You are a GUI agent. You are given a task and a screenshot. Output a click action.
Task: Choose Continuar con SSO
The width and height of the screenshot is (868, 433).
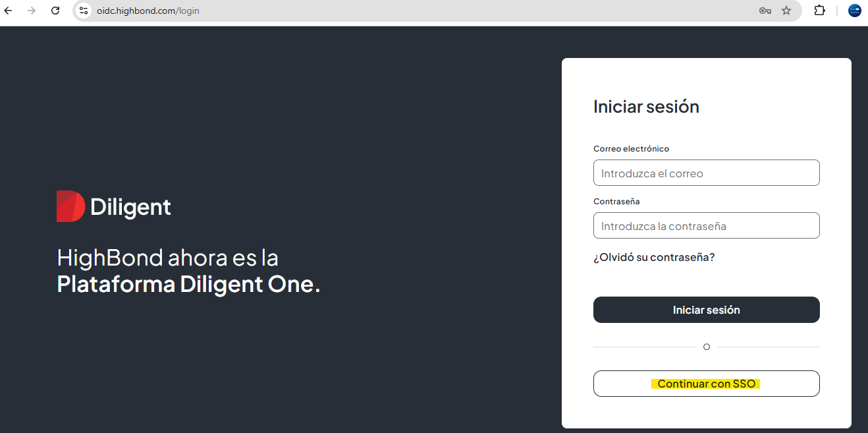[706, 384]
